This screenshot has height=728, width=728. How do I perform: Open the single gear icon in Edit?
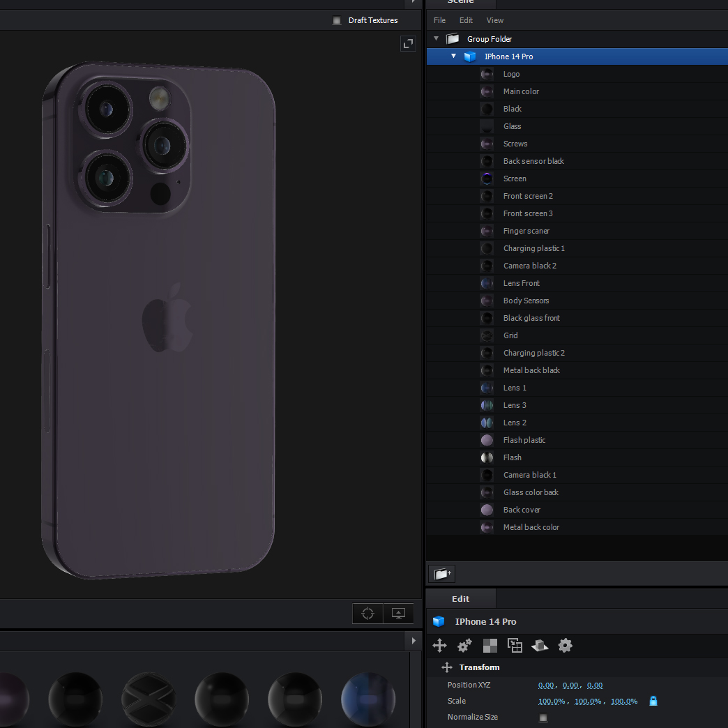pyautogui.click(x=565, y=645)
